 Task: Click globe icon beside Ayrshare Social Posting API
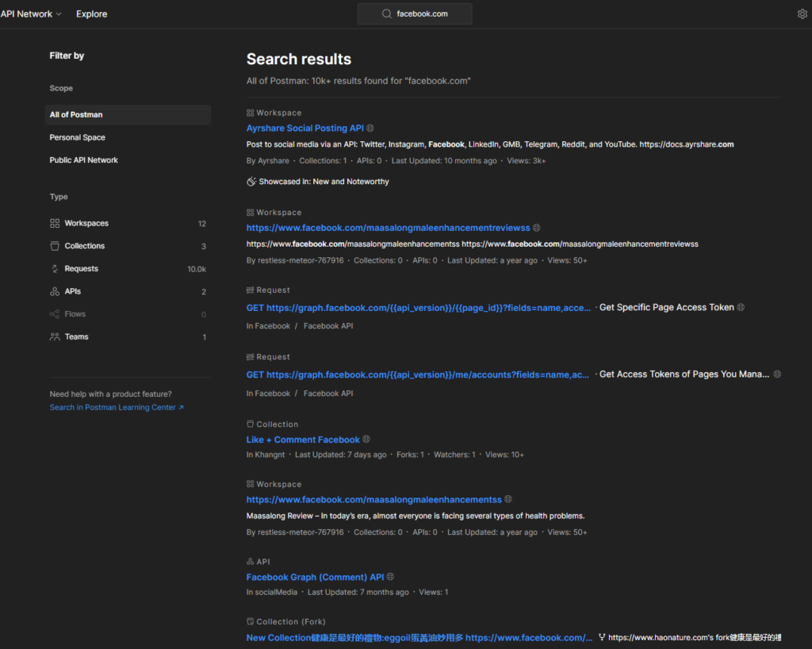coord(370,128)
